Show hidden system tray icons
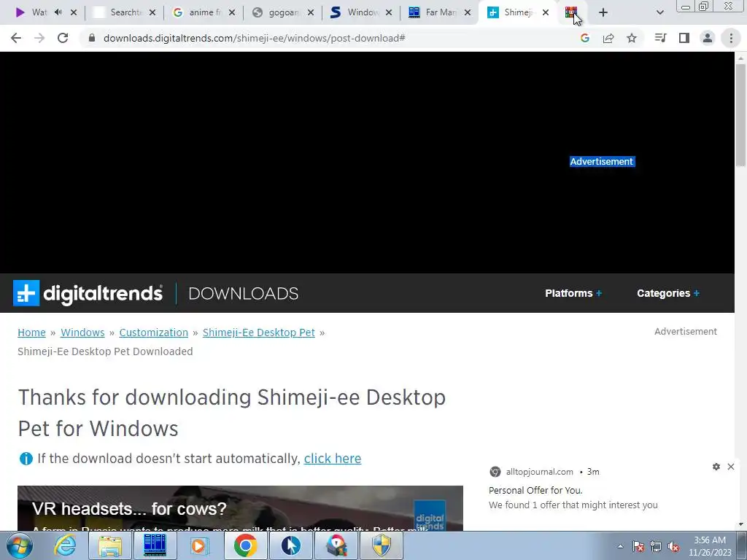Screen dimensions: 747x560 (620, 546)
